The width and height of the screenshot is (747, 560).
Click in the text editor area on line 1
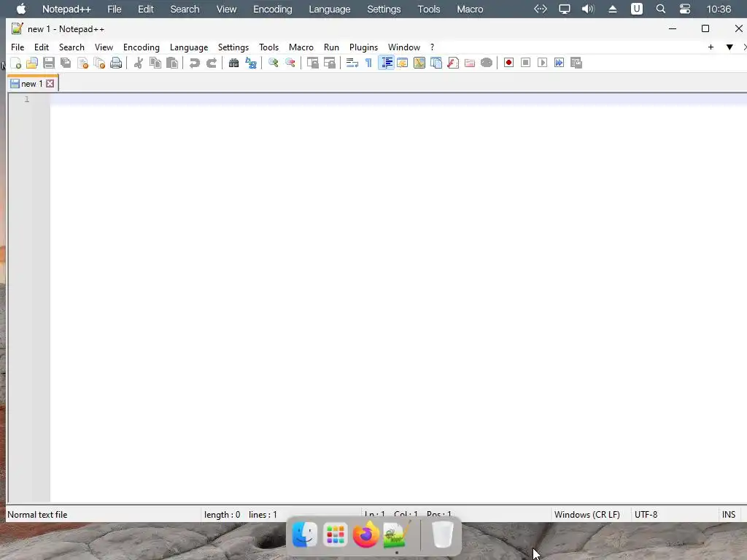tap(398, 99)
